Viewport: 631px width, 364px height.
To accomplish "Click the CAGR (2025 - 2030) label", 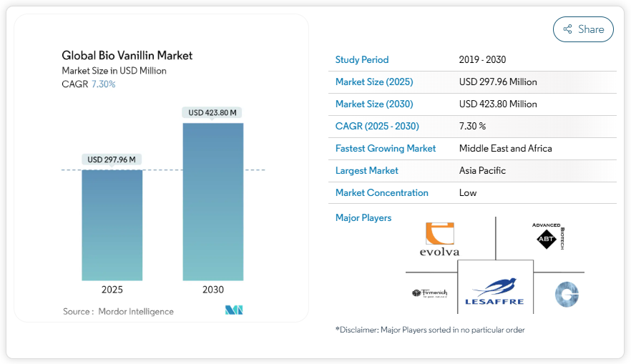I will click(x=377, y=126).
